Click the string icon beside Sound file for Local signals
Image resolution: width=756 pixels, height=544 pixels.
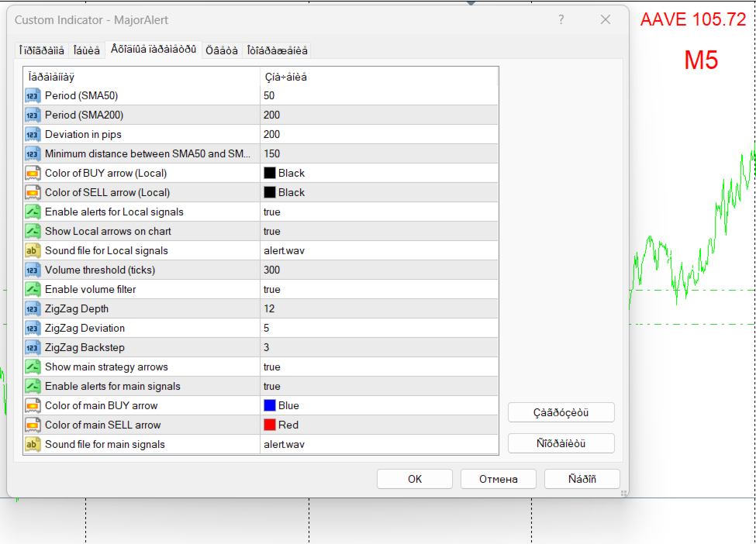[33, 250]
